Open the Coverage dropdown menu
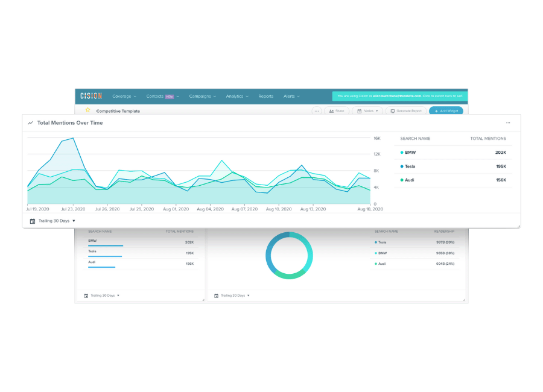Viewport: 543px width, 392px height. pyautogui.click(x=124, y=96)
